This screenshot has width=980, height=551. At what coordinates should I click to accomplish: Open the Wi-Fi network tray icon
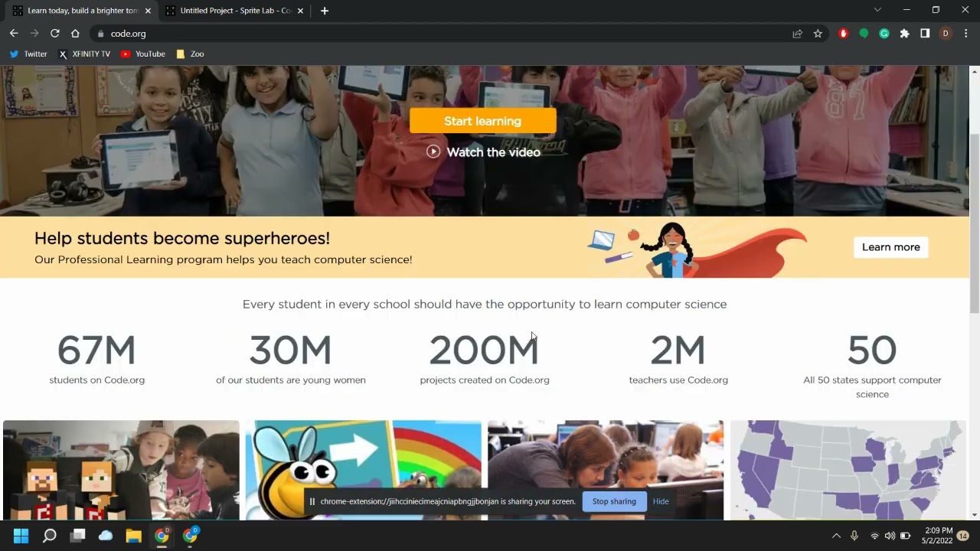[874, 536]
